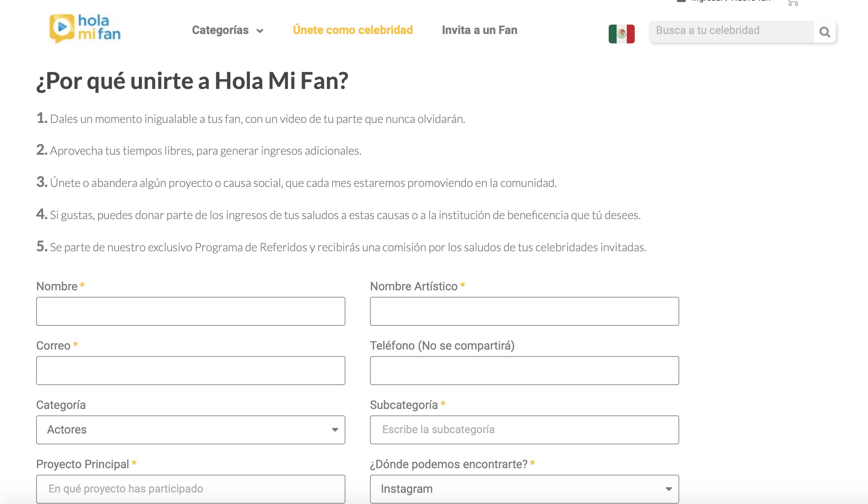Viewport: 868px width, 504px height.
Task: Expand the Categorías menu chevron
Action: [x=260, y=31]
